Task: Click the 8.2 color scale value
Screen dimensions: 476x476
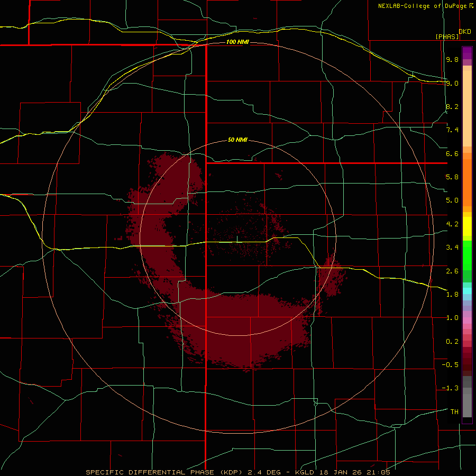Action: [452, 106]
